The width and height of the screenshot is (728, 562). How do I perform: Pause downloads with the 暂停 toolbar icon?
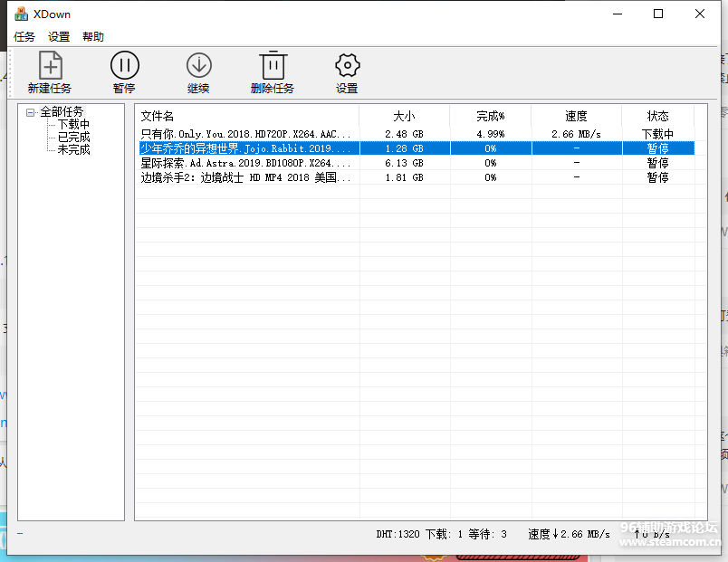tap(125, 66)
